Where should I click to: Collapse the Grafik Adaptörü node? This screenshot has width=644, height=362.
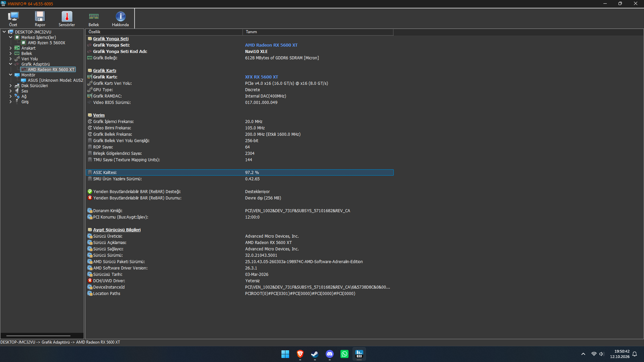pos(10,64)
